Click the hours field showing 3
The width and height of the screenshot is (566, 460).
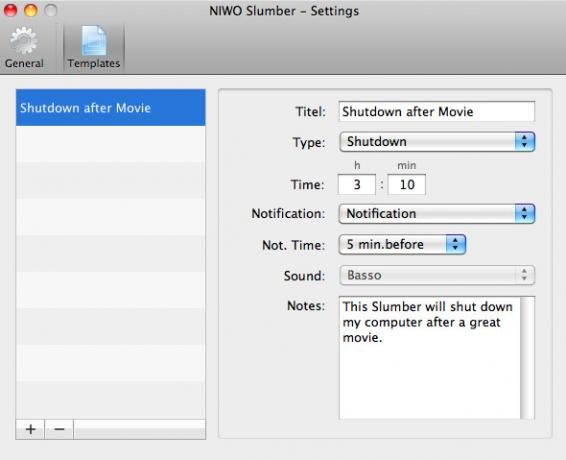pyautogui.click(x=357, y=185)
